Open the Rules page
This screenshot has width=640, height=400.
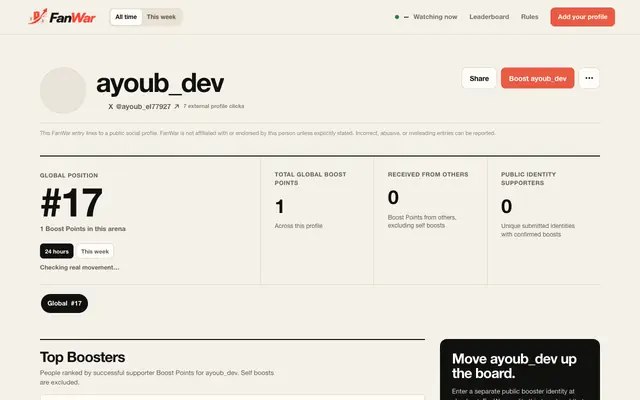(x=529, y=17)
